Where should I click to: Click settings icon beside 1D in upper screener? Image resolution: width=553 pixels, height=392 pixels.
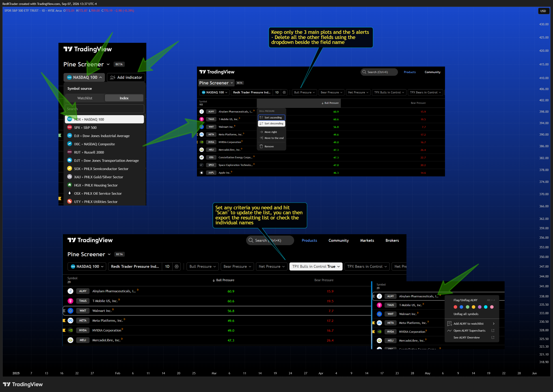[x=284, y=92]
